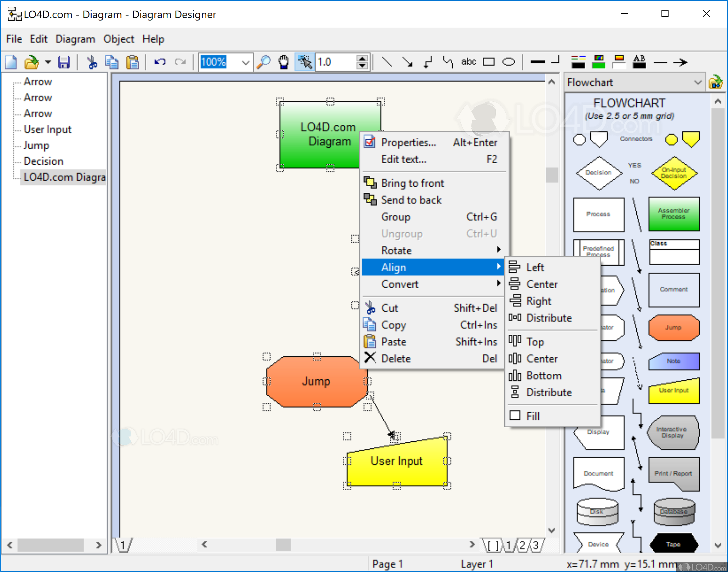Open the zoom percentage dropdown
The height and width of the screenshot is (572, 728).
coord(245,62)
